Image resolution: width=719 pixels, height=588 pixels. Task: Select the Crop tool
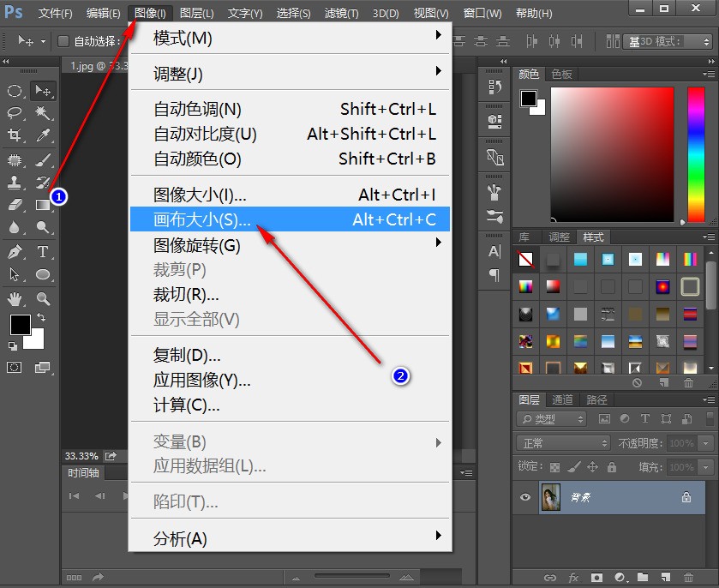(x=15, y=135)
